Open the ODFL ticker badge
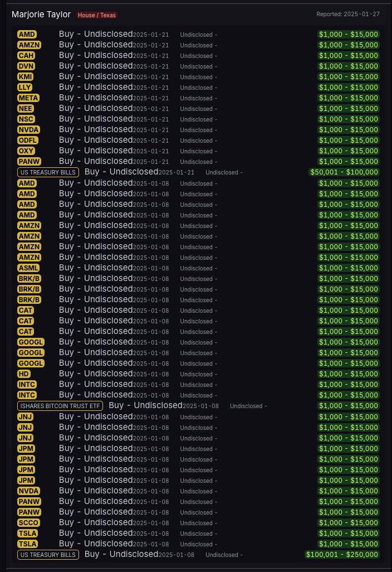 point(28,140)
